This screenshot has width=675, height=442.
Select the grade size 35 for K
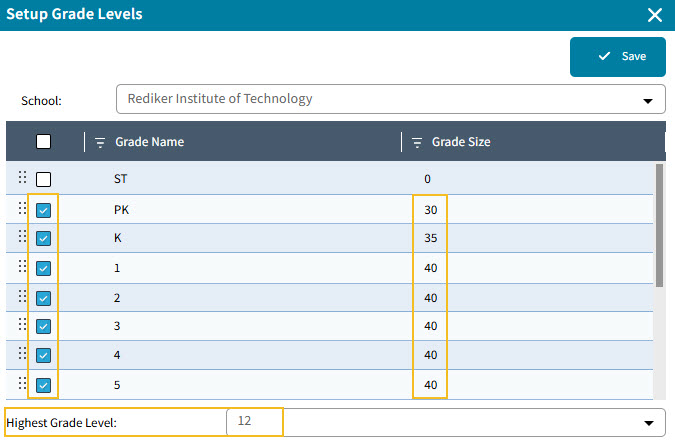430,238
